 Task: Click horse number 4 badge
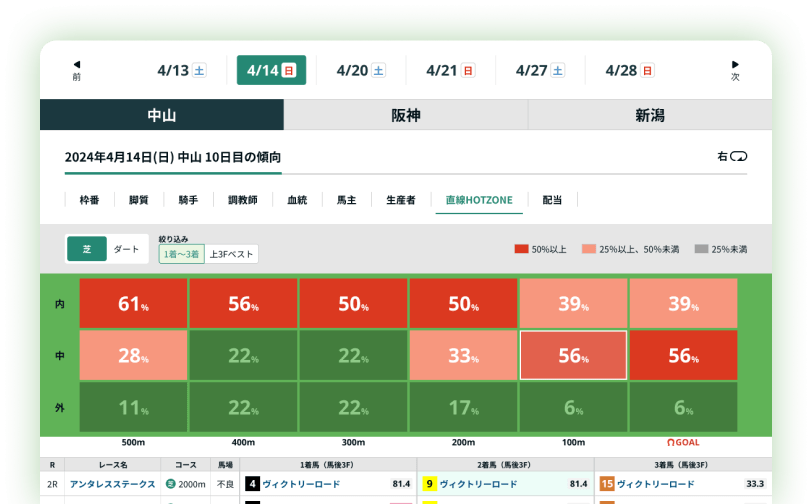(x=252, y=484)
